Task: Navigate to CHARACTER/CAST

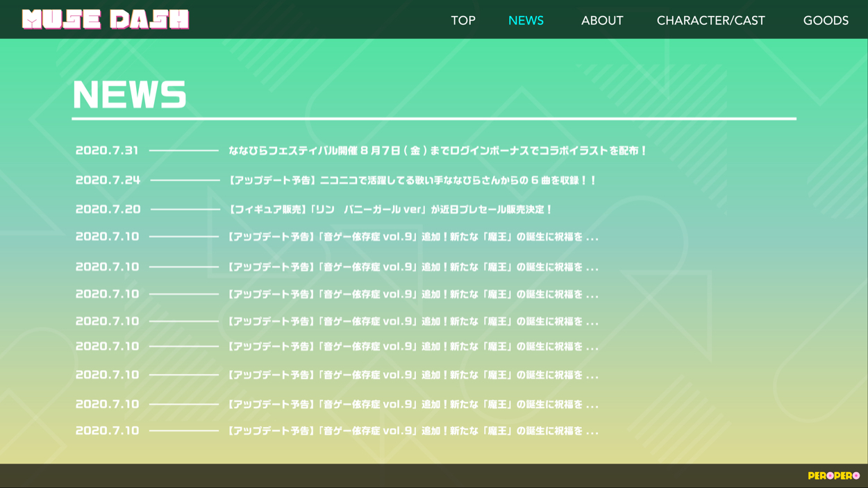Action: pyautogui.click(x=710, y=21)
